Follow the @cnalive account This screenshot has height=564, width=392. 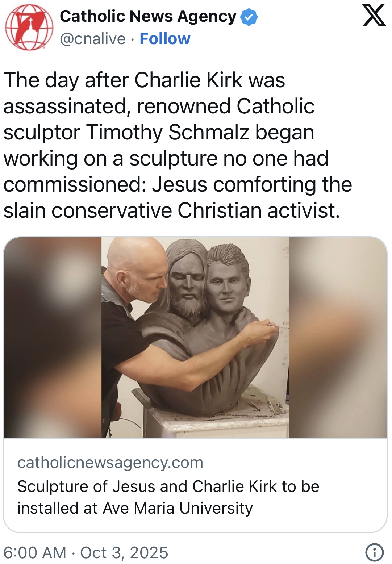pyautogui.click(x=165, y=39)
